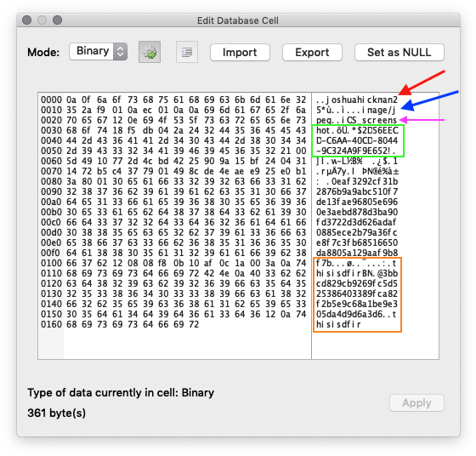This screenshot has height=456, width=476.
Task: Click the Export button
Action: pos(312,52)
